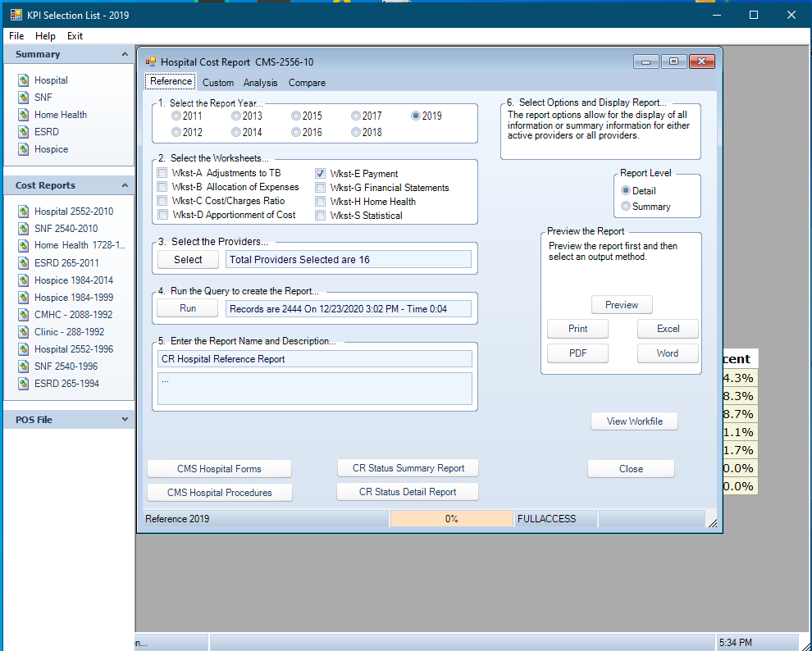Switch to the Custom tab

click(218, 83)
